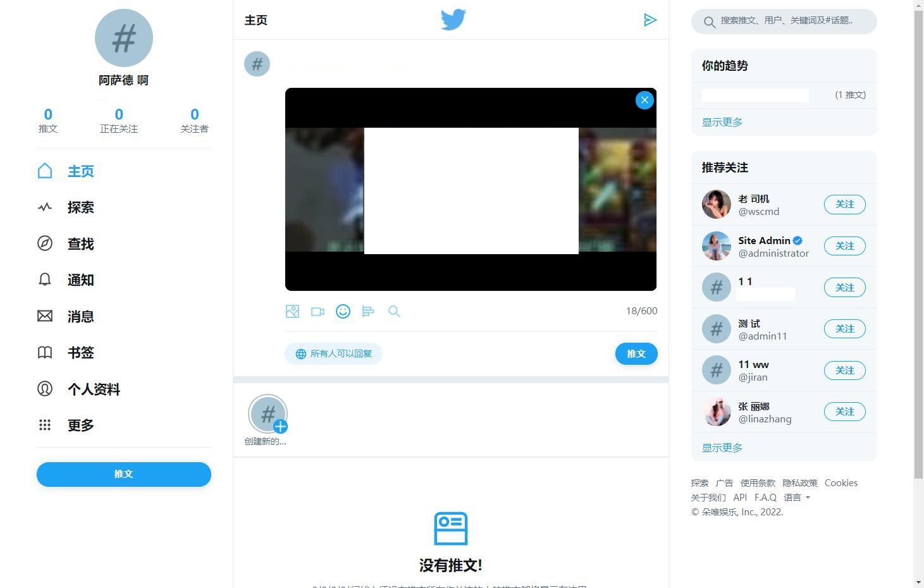Screen dimensions: 924x588
Task: Open the 所有人可以回复 reply audience selector
Action: tap(333, 353)
